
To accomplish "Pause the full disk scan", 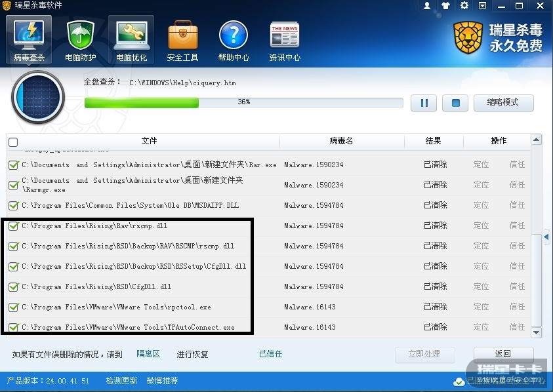I will click(x=424, y=103).
